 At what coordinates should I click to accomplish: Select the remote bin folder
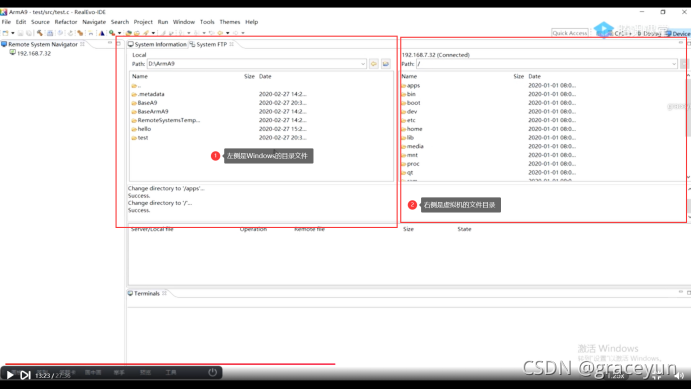408,94
